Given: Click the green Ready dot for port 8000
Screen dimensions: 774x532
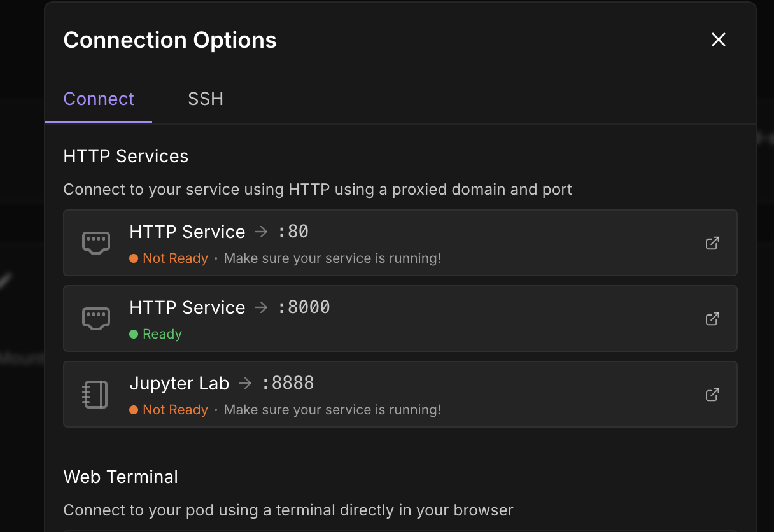Looking at the screenshot, I should pyautogui.click(x=133, y=333).
